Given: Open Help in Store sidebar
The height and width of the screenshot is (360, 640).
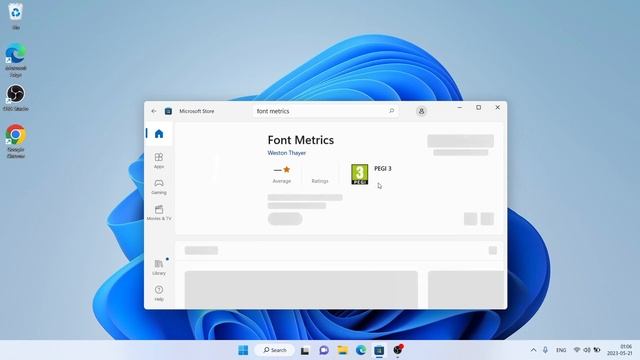Looking at the screenshot, I should (159, 293).
